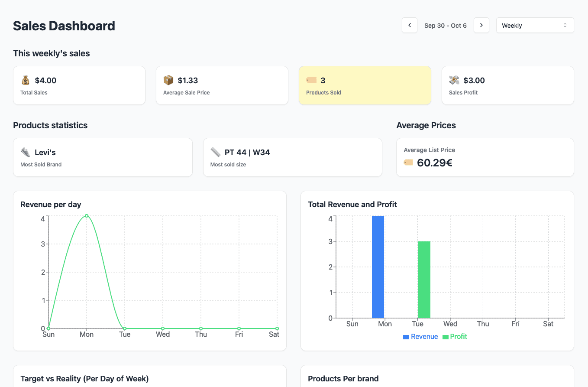The image size is (588, 387).
Task: Select the Total Sales card
Action: click(79, 85)
